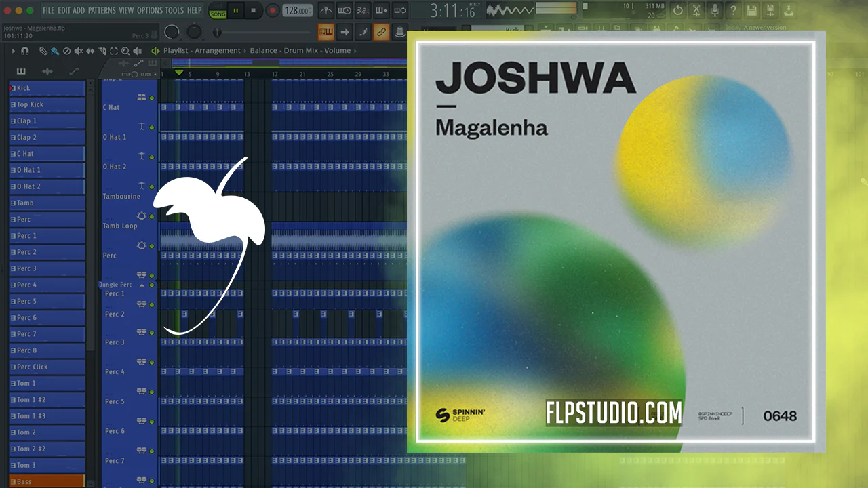
Task: Open the FILE menu
Action: point(48,10)
